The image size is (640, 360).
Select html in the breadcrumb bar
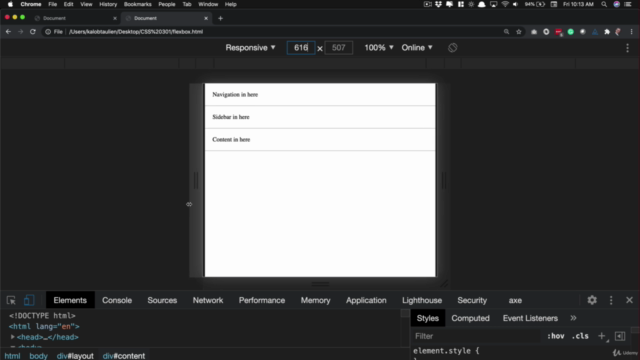pyautogui.click(x=12, y=356)
